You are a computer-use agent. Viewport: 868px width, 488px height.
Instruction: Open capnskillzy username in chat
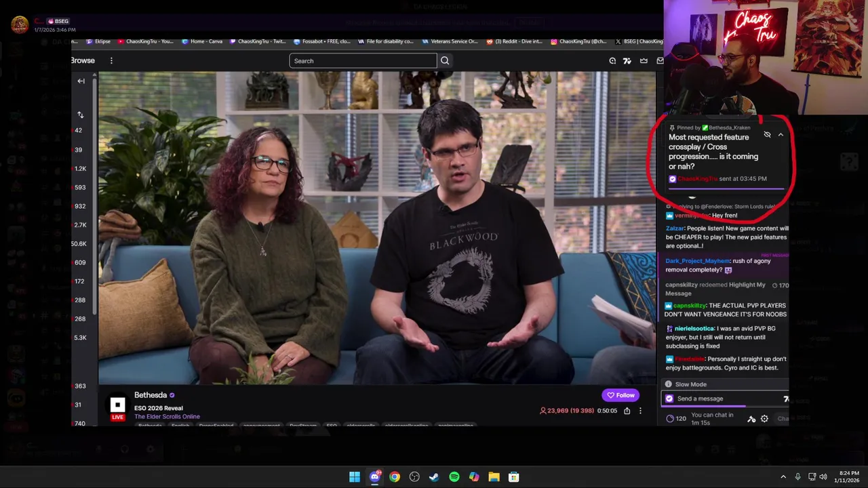click(690, 306)
